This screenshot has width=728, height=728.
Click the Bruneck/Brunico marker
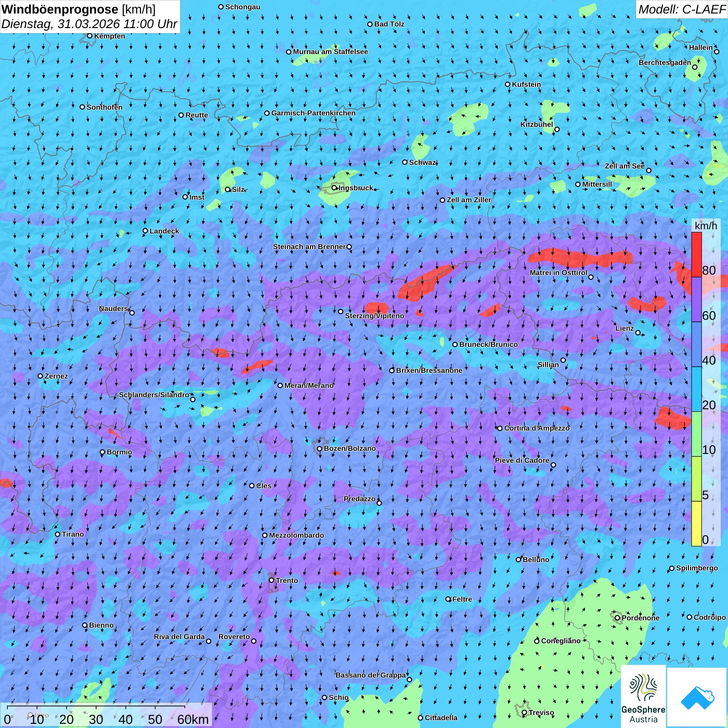click(x=455, y=344)
